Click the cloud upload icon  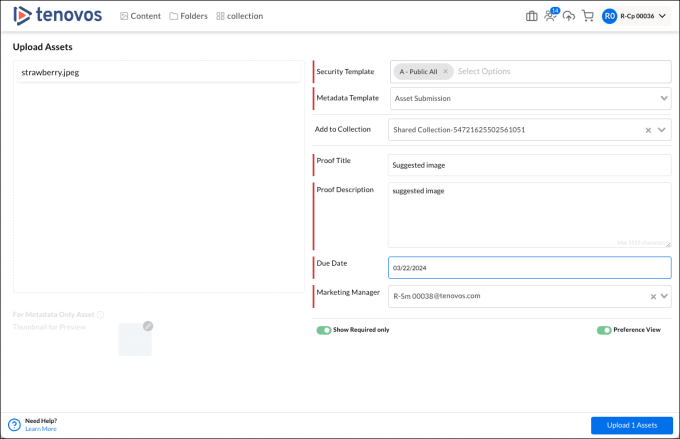[569, 16]
